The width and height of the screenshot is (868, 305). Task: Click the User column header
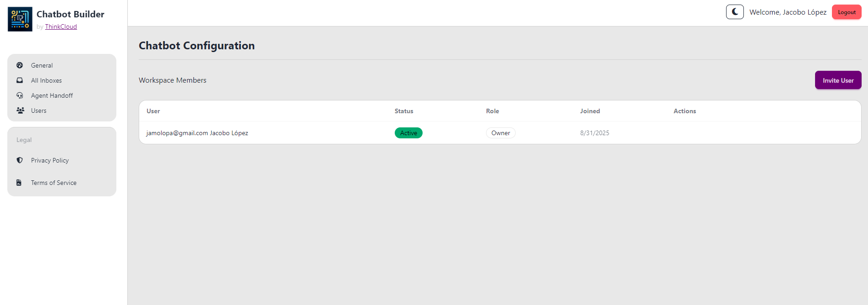tap(153, 111)
